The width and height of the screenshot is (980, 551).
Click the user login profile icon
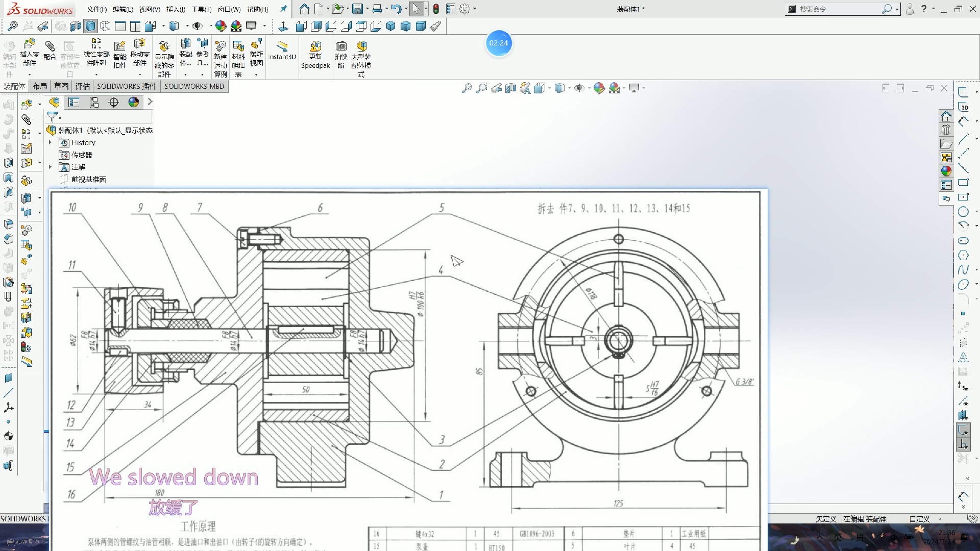coord(910,9)
